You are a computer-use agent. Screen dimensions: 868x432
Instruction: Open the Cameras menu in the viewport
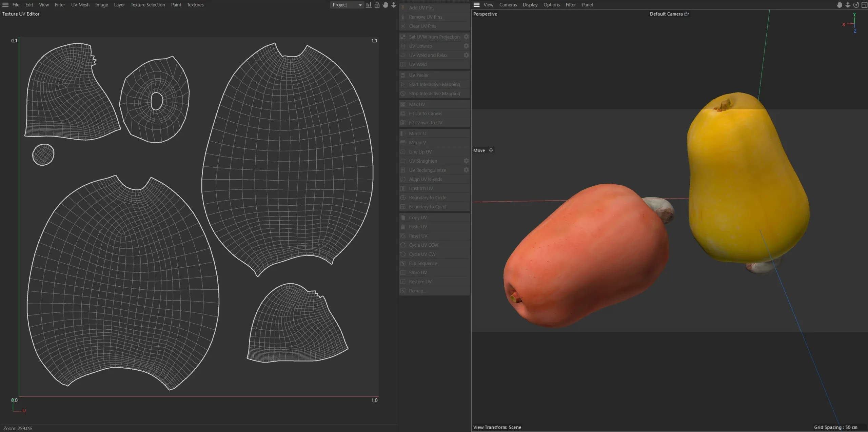(508, 5)
